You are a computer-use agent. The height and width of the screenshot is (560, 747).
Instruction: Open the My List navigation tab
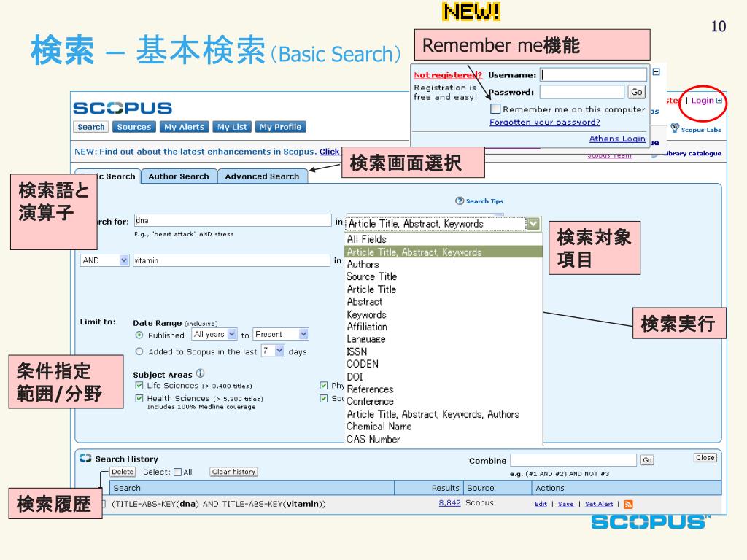pos(232,127)
